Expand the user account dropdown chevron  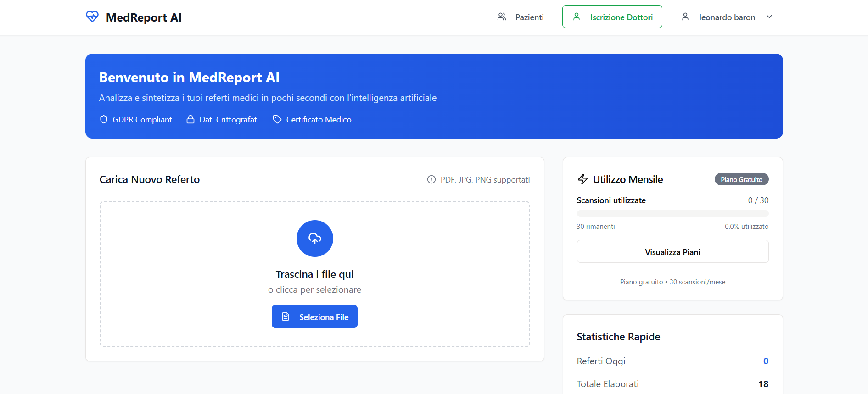769,17
